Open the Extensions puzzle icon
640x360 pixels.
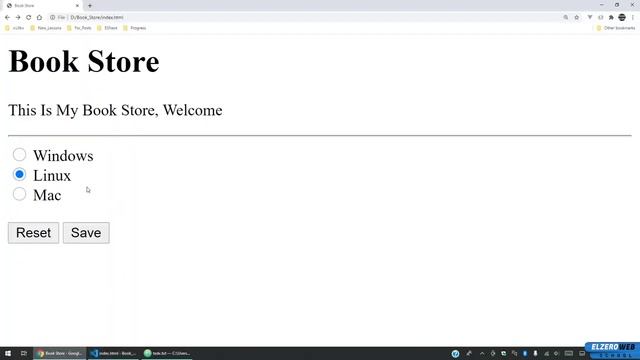tap(611, 18)
